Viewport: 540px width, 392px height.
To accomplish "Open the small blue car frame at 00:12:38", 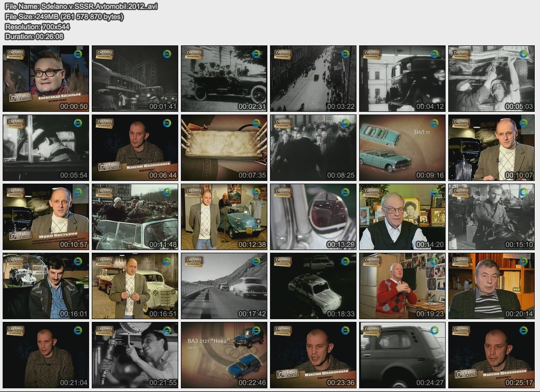I will [x=224, y=217].
